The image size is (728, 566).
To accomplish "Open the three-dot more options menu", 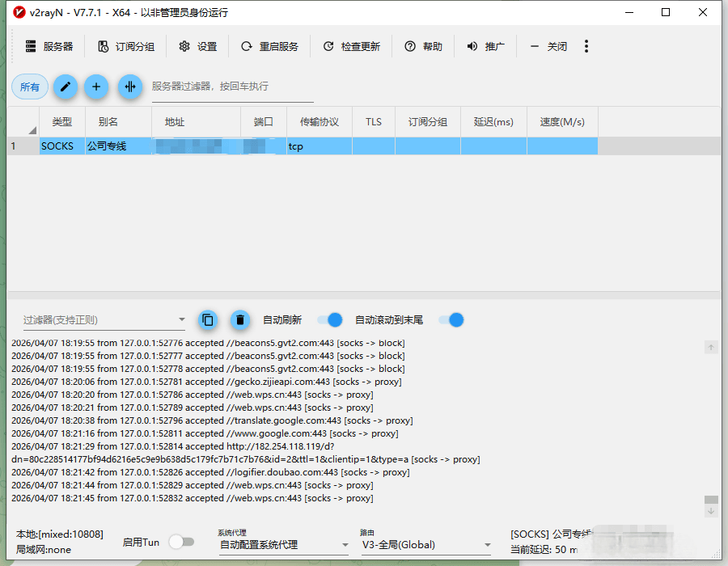I will pos(586,46).
